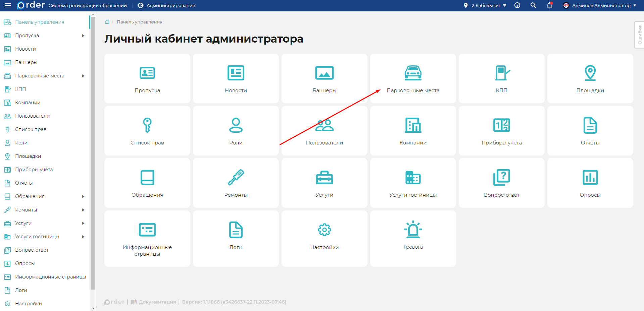Open search via magnifier icon

click(x=533, y=5)
